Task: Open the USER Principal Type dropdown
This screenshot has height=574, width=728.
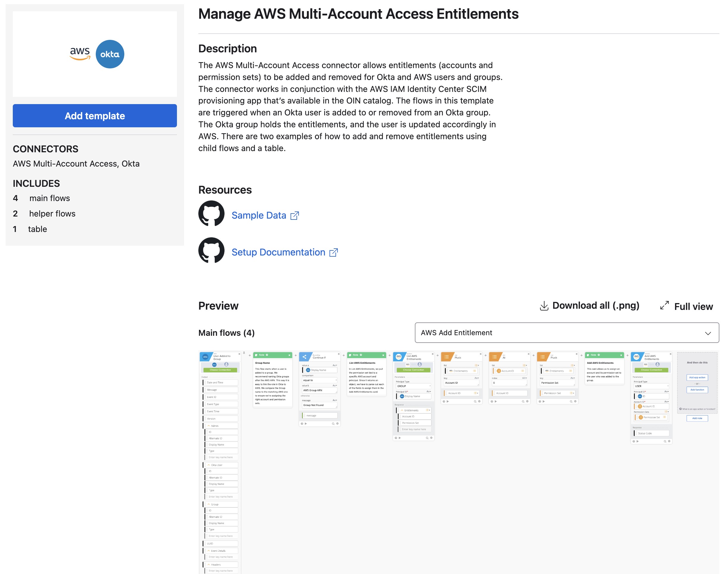Action: click(651, 386)
